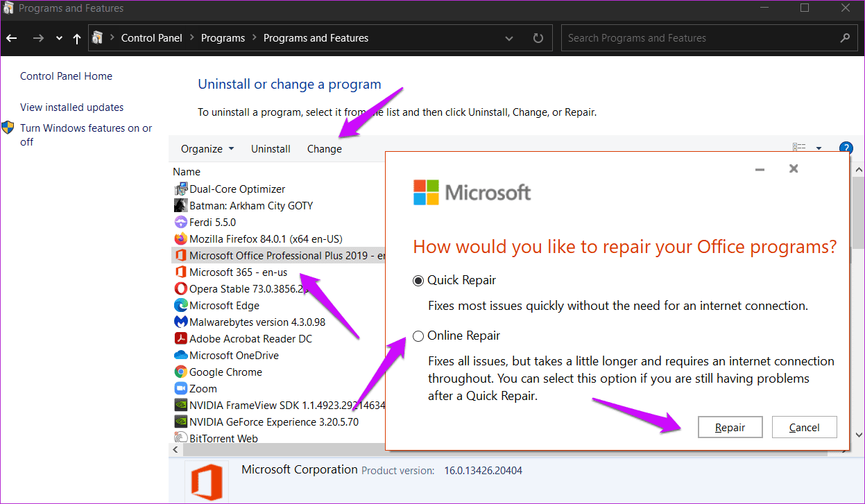Image resolution: width=865 pixels, height=504 pixels.
Task: Select Batman: Arkham City GOTY row text
Action: 251,205
